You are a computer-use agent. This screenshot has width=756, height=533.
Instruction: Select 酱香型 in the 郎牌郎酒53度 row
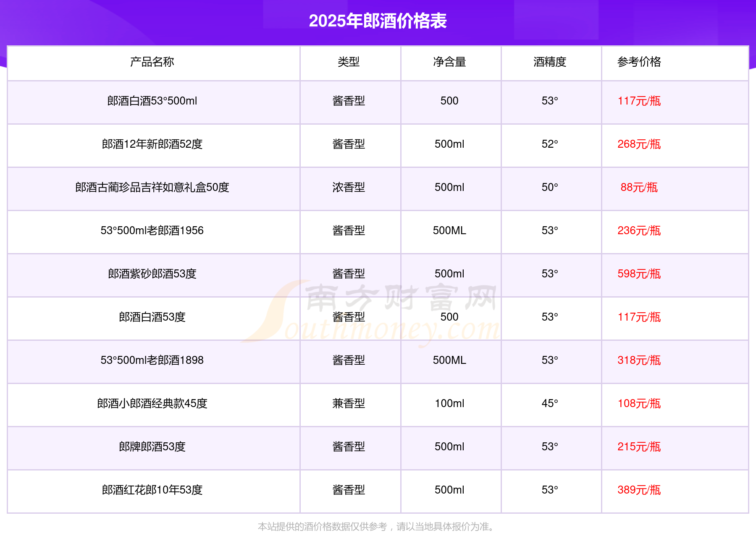[x=349, y=447]
